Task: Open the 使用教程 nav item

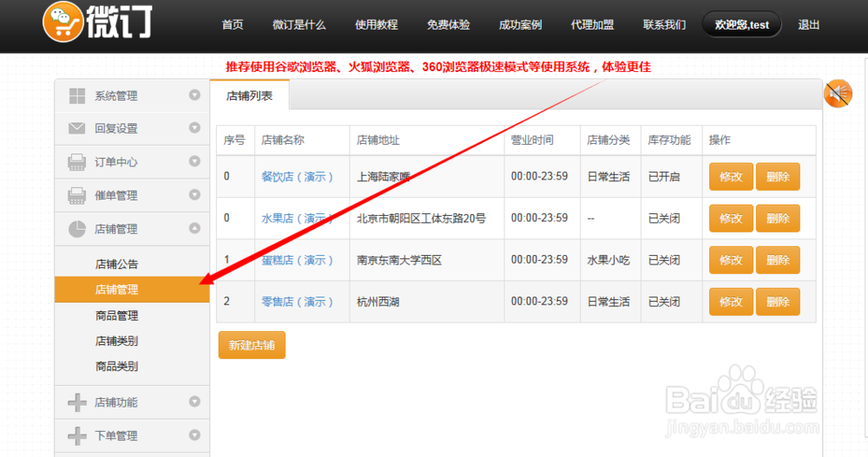Action: coord(377,25)
